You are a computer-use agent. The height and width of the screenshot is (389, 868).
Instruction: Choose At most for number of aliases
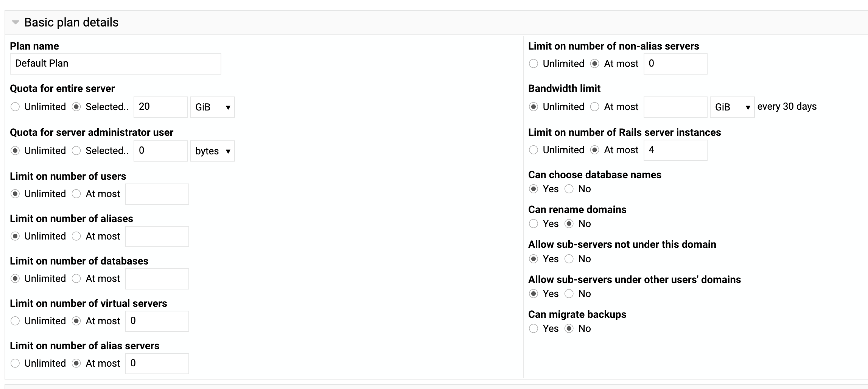76,237
